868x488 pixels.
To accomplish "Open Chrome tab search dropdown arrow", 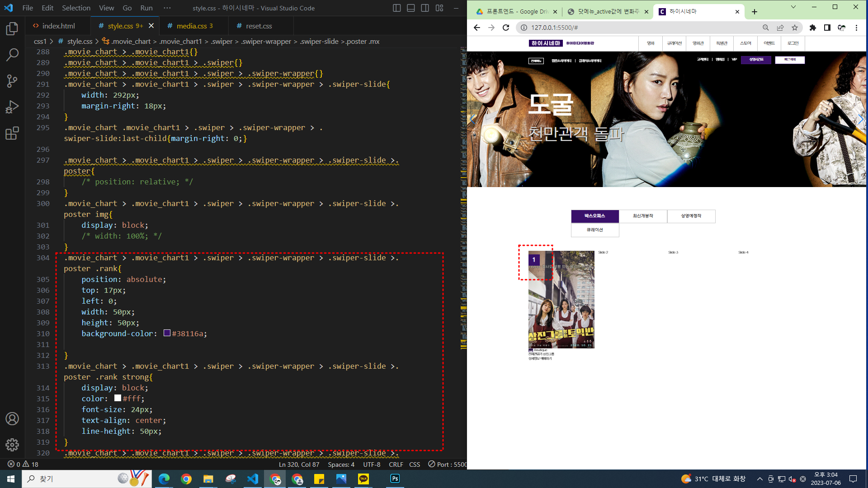I will 793,7.
